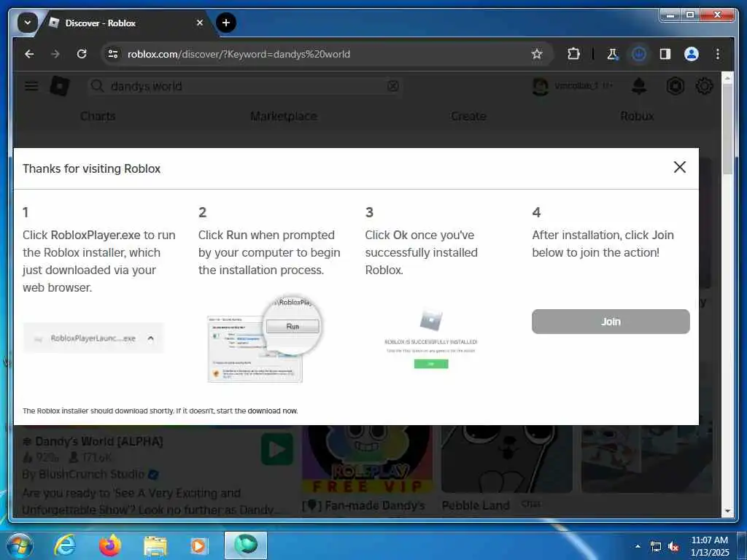Open the Robux navigation tab
747x560 pixels.
[637, 116]
